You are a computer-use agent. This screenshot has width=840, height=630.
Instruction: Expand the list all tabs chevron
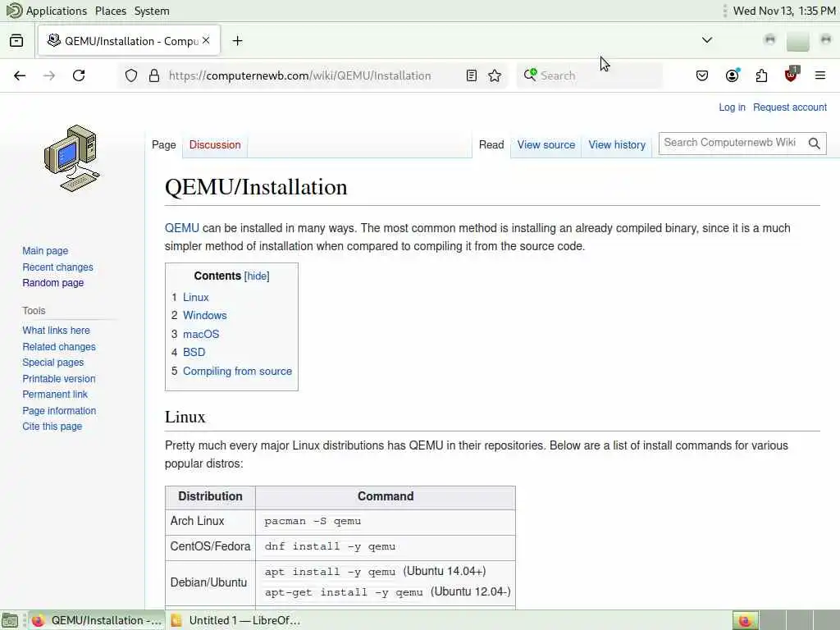[707, 40]
